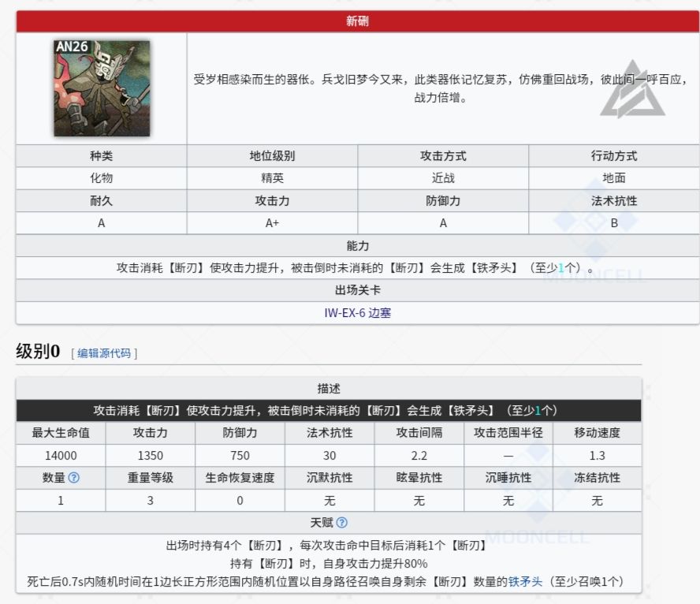Select the 沉睡抗性 header cell
Image resolution: width=700 pixels, height=604 pixels.
(x=508, y=478)
